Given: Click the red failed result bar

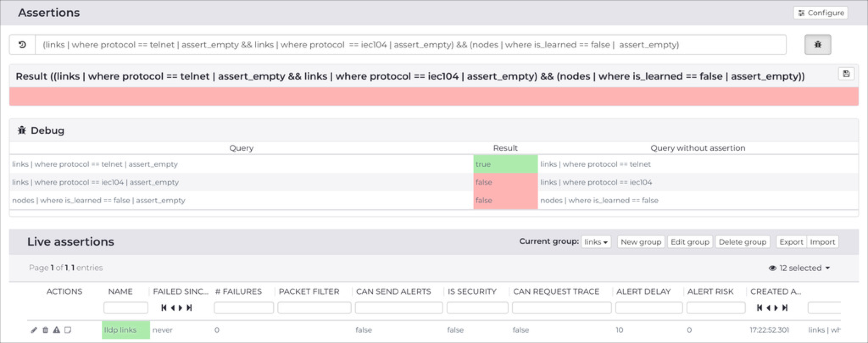Looking at the screenshot, I should click(x=434, y=97).
